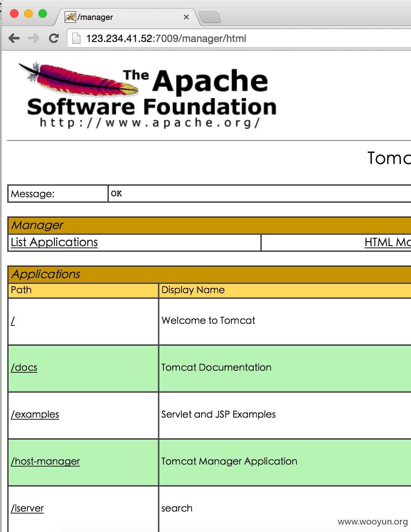Viewport: 411px width, 532px height.
Task: Open the /examples application link
Action: pyautogui.click(x=35, y=414)
